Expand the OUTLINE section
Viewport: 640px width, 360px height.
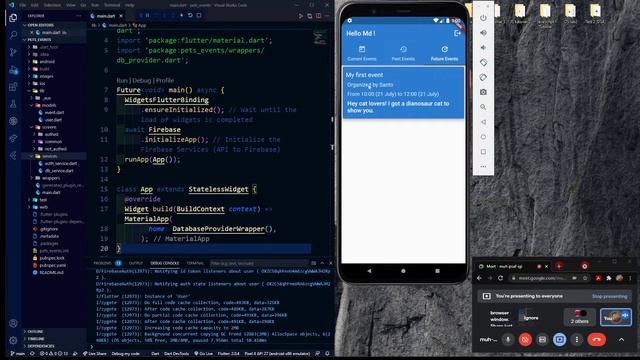pyautogui.click(x=35, y=331)
